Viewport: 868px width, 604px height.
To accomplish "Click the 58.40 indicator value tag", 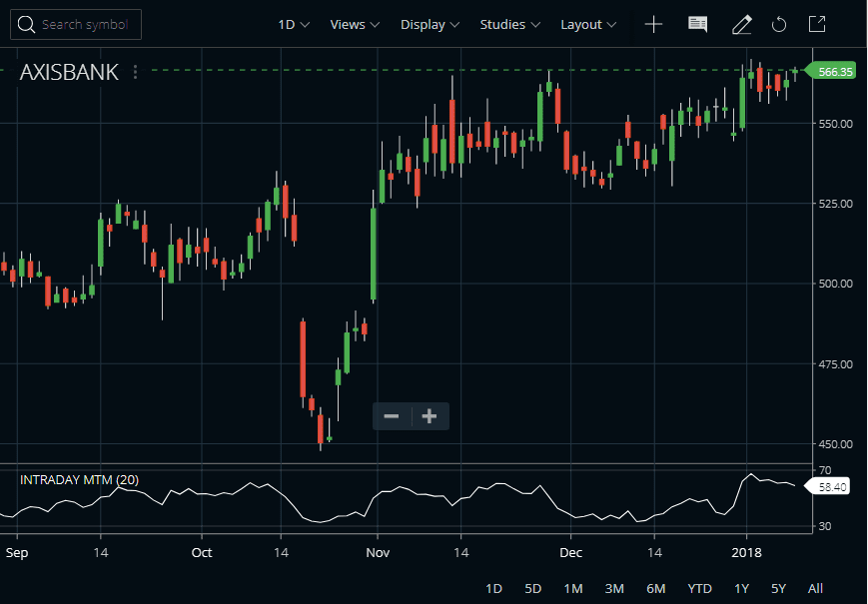I will tap(828, 487).
